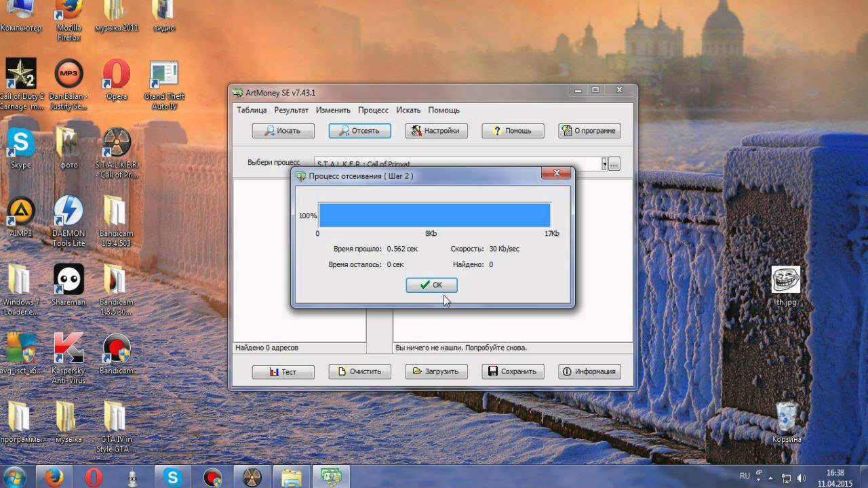
Task: Open the О программе button
Action: coord(590,131)
